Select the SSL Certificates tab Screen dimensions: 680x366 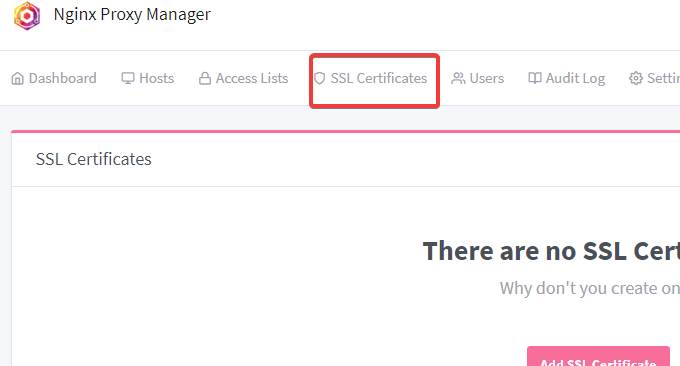pos(370,78)
